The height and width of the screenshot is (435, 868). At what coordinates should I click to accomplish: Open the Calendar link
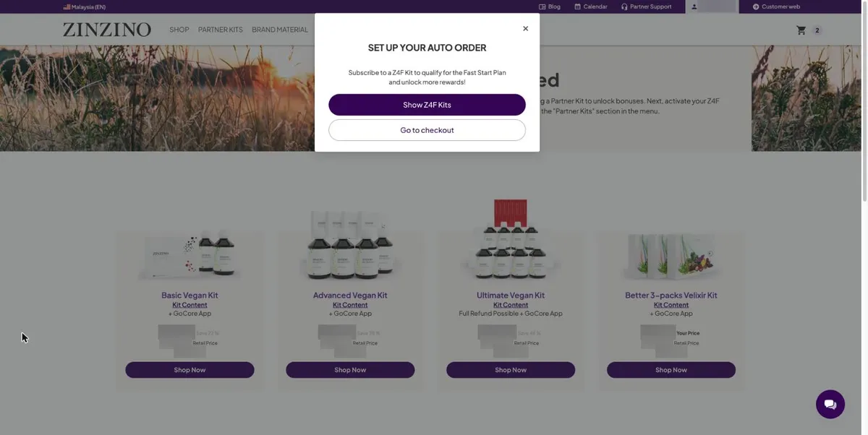click(591, 7)
